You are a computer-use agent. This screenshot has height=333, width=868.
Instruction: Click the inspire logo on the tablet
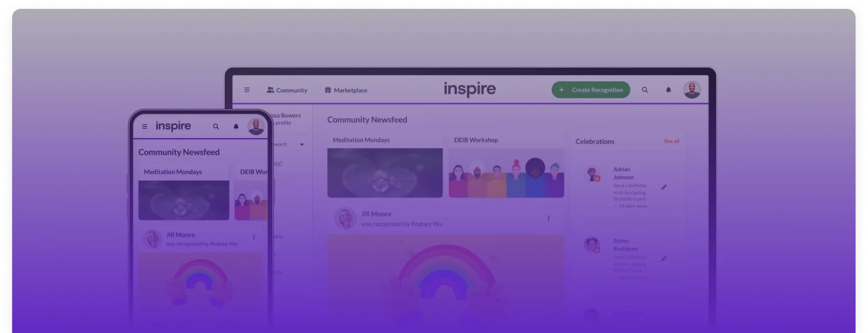[x=469, y=89]
